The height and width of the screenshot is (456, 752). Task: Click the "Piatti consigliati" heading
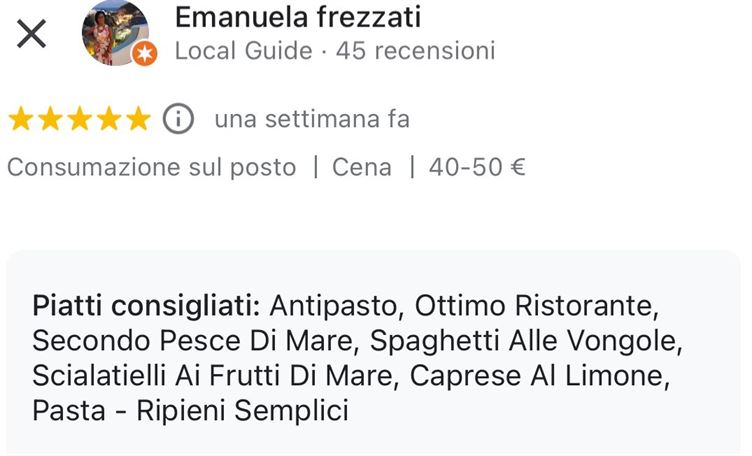tap(146, 305)
